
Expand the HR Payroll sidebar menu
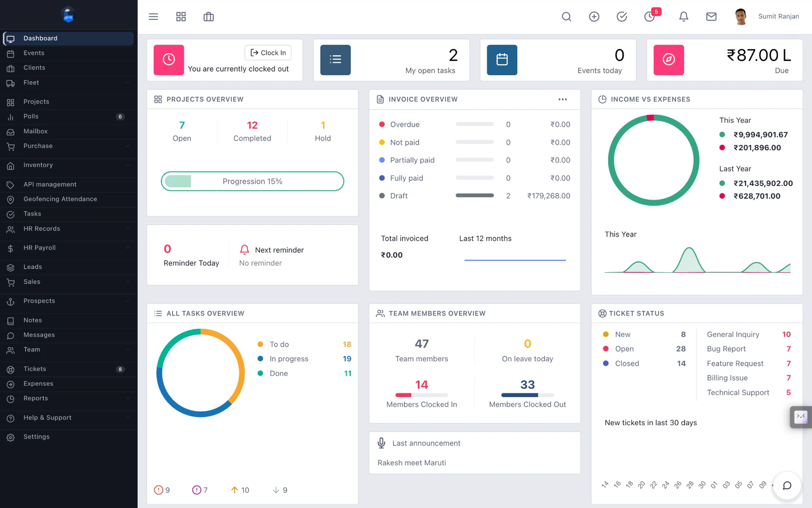point(69,248)
